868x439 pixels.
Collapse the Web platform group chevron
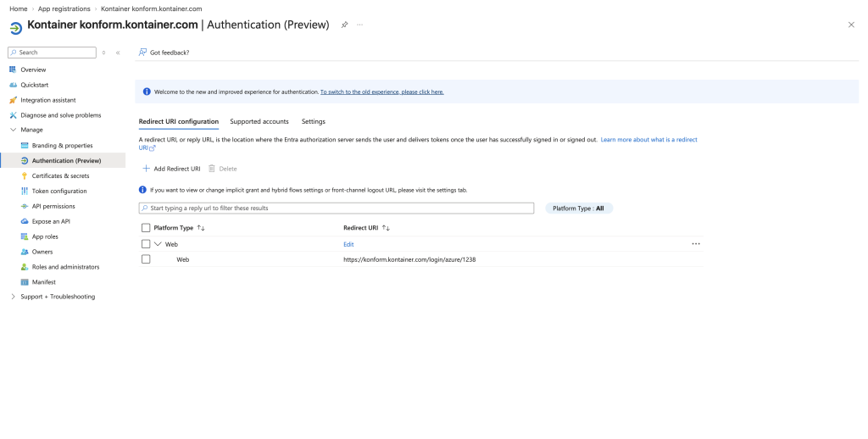coord(158,243)
